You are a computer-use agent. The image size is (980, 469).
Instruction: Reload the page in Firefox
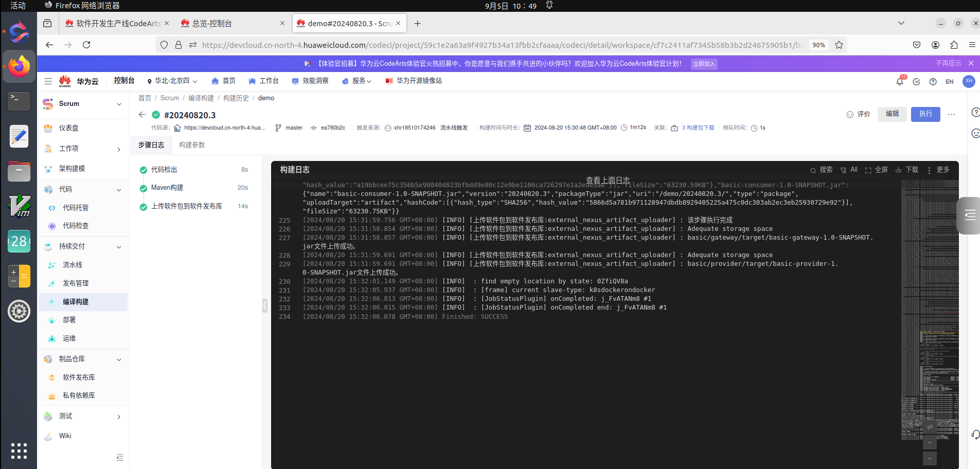(x=86, y=45)
